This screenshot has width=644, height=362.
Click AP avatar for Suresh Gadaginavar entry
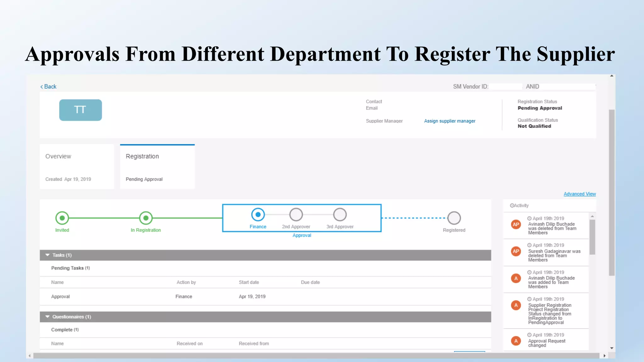[516, 251]
